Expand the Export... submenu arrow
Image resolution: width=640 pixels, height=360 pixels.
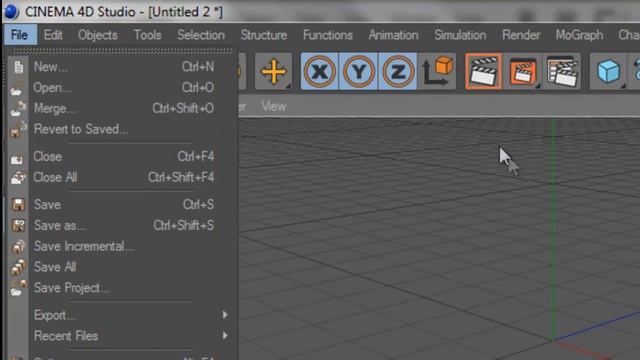225,315
